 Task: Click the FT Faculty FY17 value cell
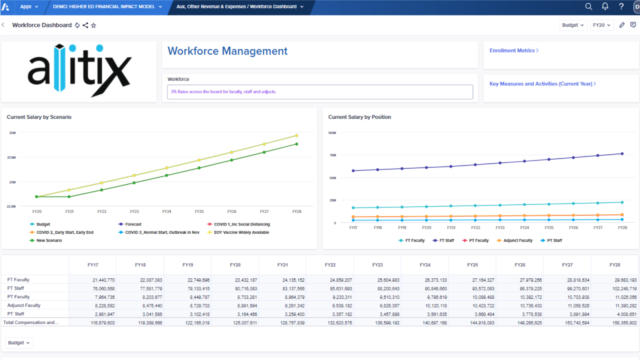click(93, 280)
